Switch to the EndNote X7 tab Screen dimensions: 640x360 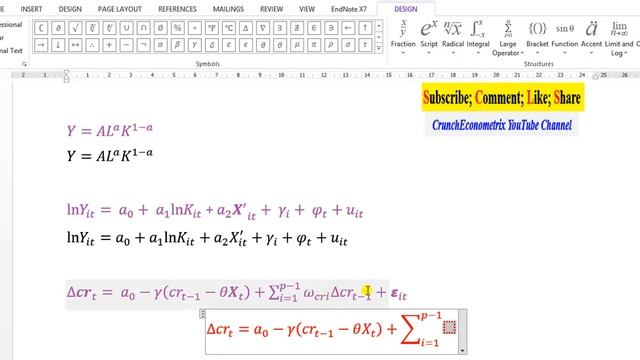click(349, 9)
